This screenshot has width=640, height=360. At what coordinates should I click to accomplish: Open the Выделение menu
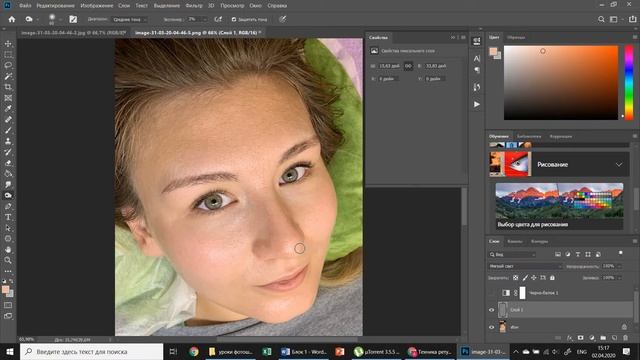coord(167,6)
